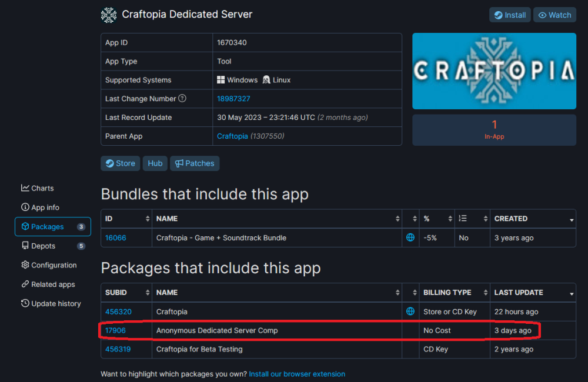Screen dimensions: 588x382
Task: Click the Craftopia for Beta Testing name cell
Action: pos(277,349)
